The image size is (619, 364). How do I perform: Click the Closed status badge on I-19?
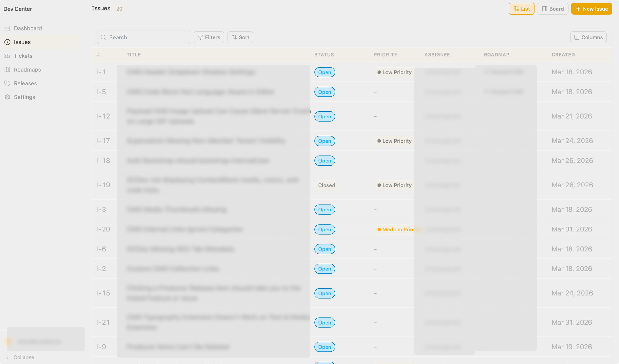[x=326, y=185]
